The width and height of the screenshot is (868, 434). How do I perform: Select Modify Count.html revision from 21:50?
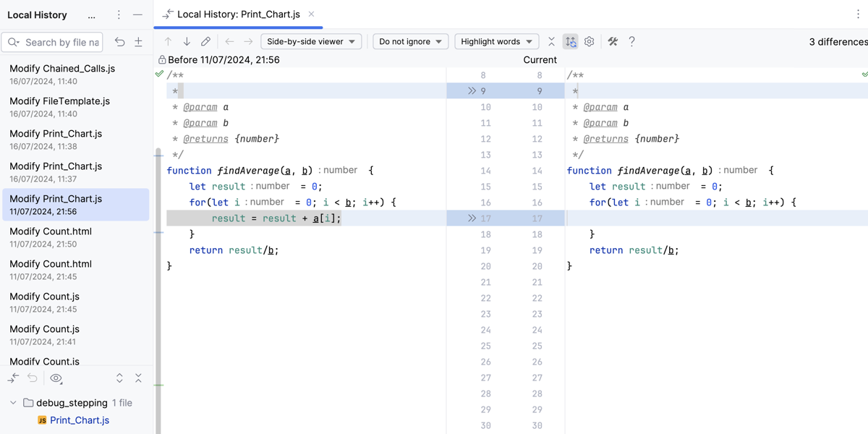point(51,237)
